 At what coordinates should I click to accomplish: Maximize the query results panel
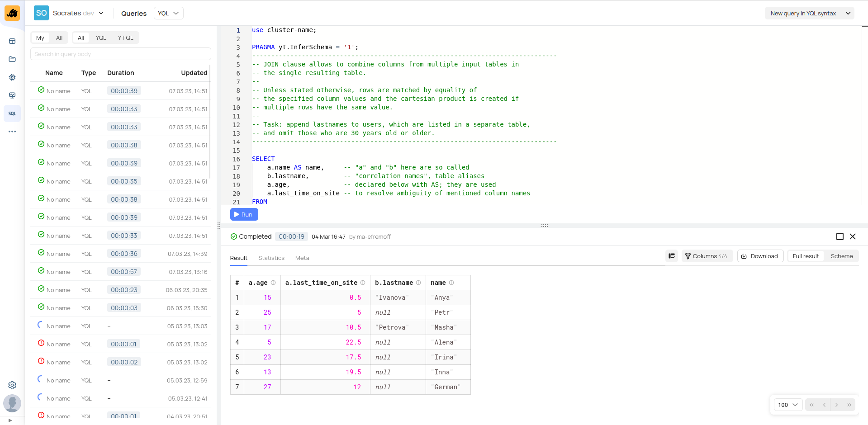coord(840,236)
